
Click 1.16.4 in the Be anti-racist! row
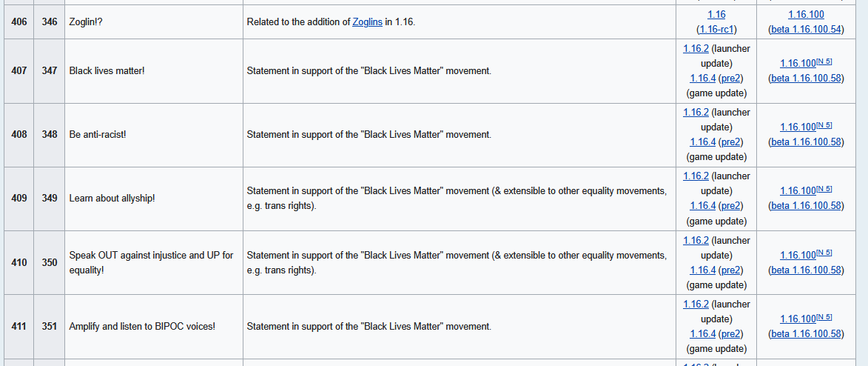702,142
